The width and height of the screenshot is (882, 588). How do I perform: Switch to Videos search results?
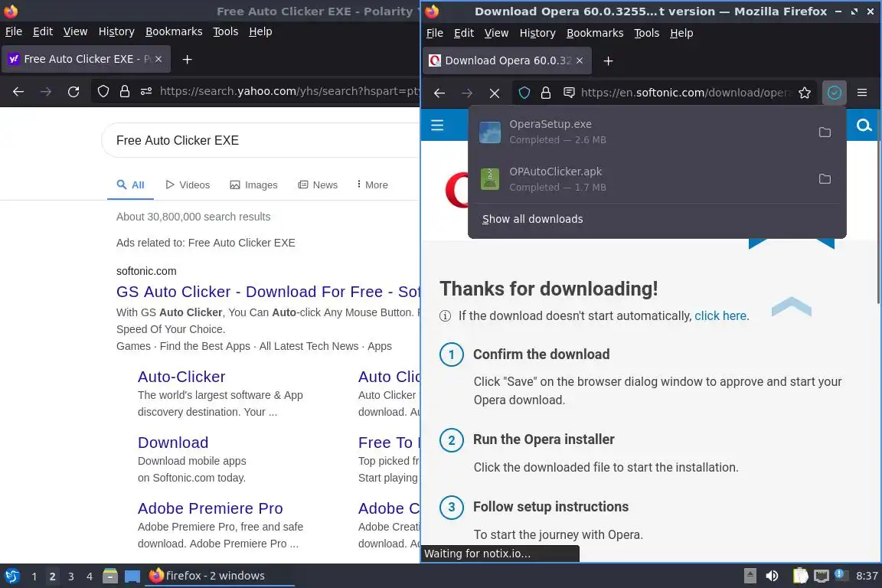188,185
